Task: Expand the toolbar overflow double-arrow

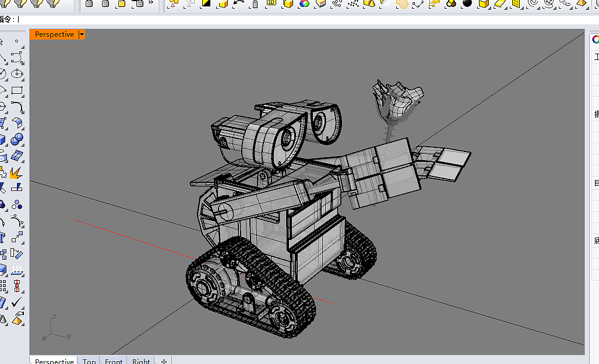Action: tap(151, 2)
